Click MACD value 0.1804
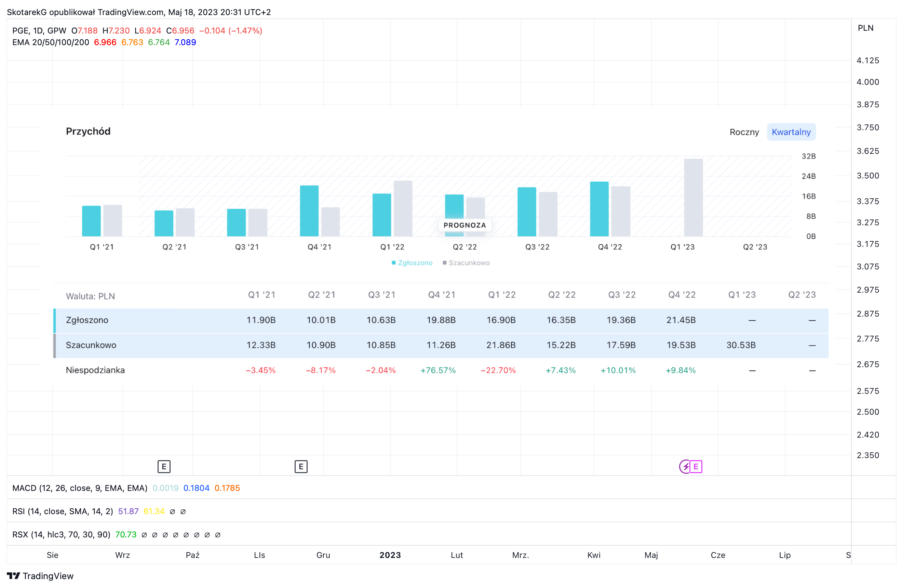 pyautogui.click(x=196, y=488)
